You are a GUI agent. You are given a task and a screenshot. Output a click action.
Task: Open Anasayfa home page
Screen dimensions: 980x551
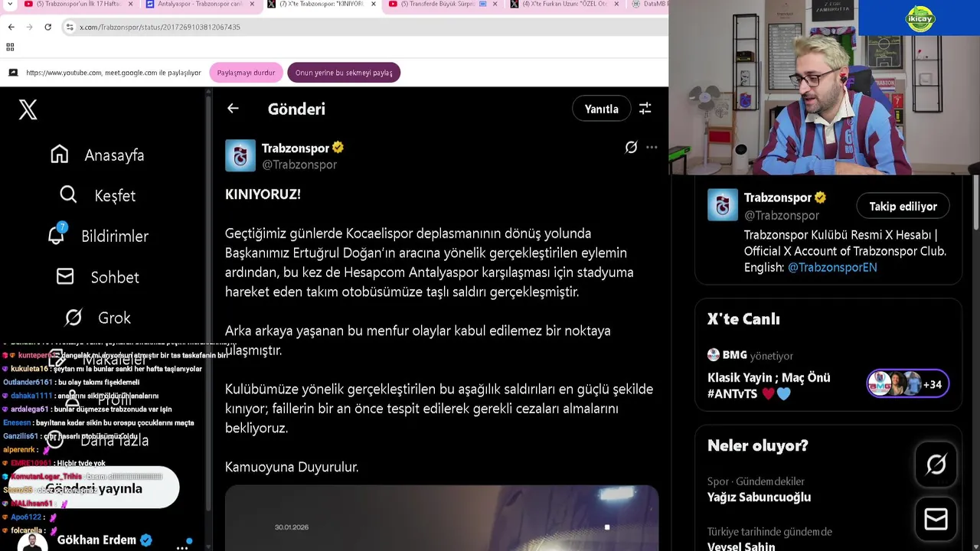pos(97,155)
